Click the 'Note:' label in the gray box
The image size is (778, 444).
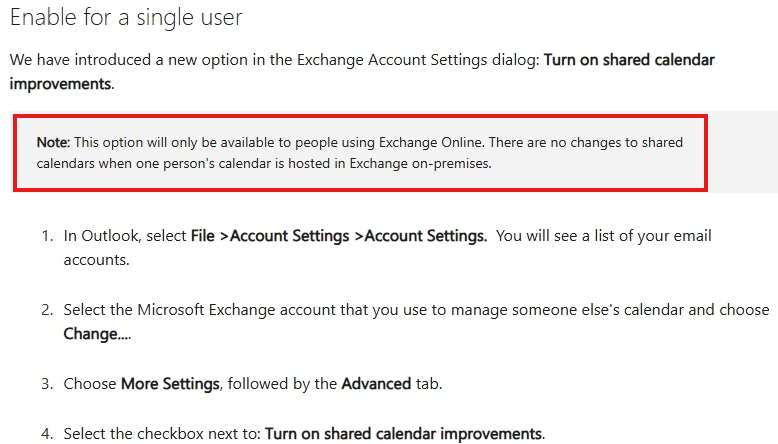(x=54, y=142)
